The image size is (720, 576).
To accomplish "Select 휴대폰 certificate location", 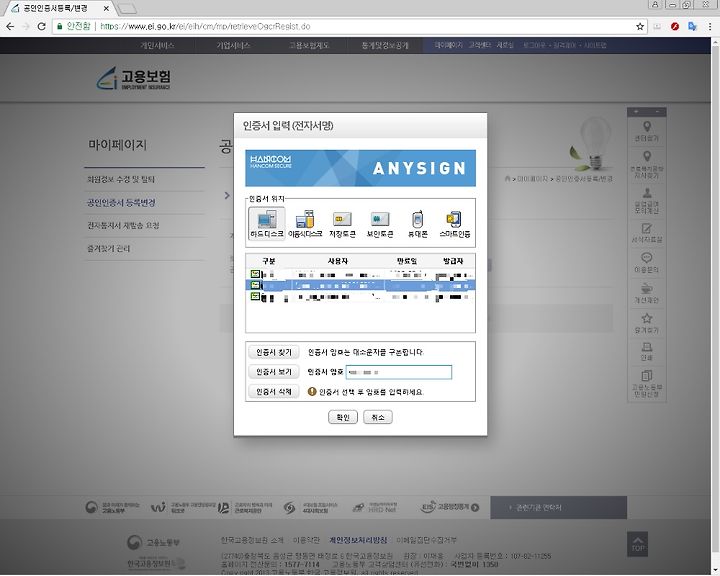I will (417, 224).
